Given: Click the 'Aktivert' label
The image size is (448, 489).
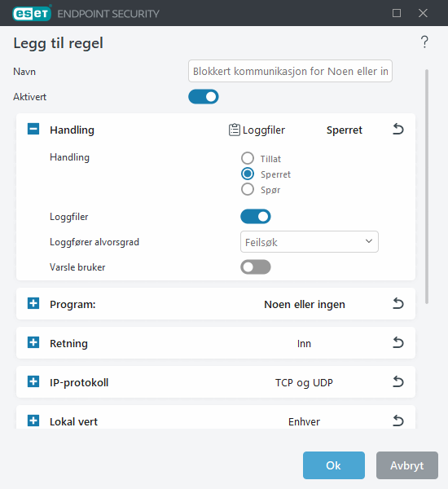Looking at the screenshot, I should (29, 97).
